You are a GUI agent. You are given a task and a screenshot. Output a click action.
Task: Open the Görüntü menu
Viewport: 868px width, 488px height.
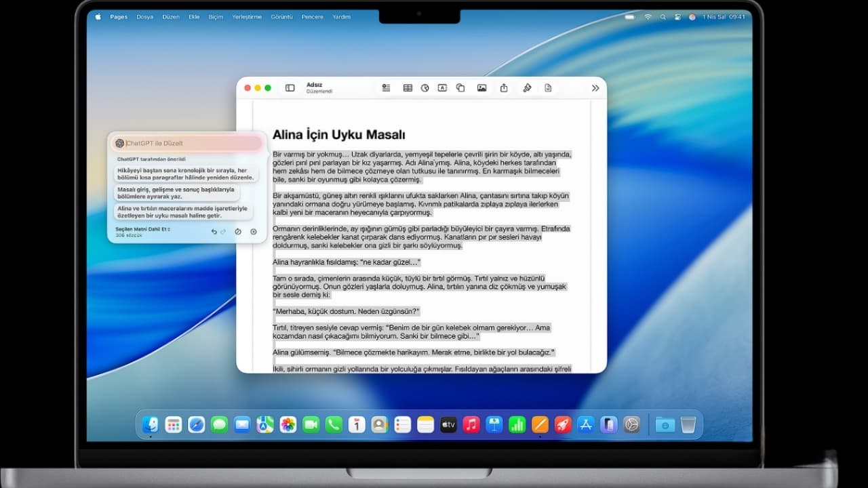point(281,16)
